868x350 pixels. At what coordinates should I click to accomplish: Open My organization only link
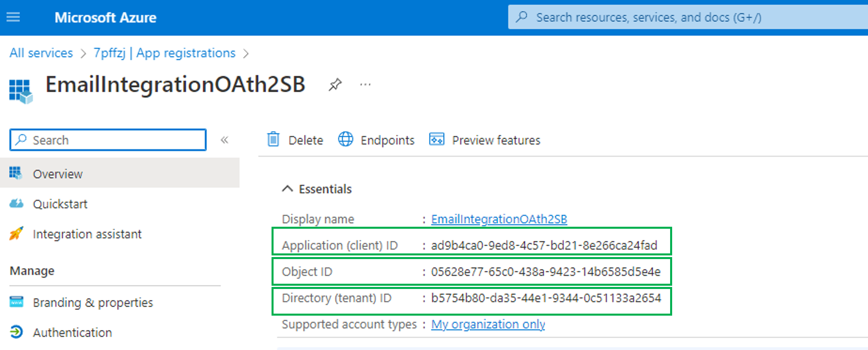[x=488, y=324]
